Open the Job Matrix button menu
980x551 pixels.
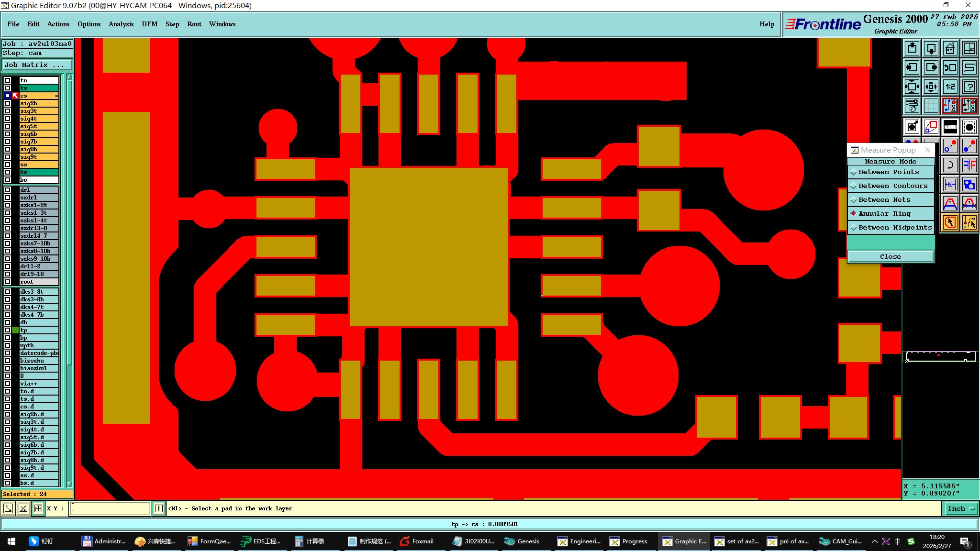click(x=37, y=65)
